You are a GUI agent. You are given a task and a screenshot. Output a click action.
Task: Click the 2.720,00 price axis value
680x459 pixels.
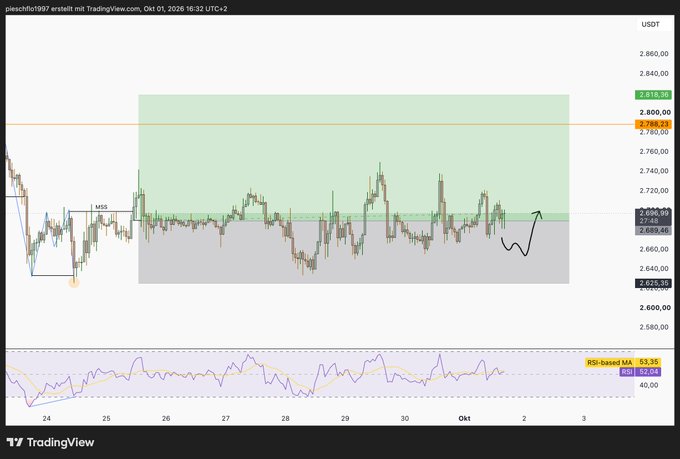(654, 190)
